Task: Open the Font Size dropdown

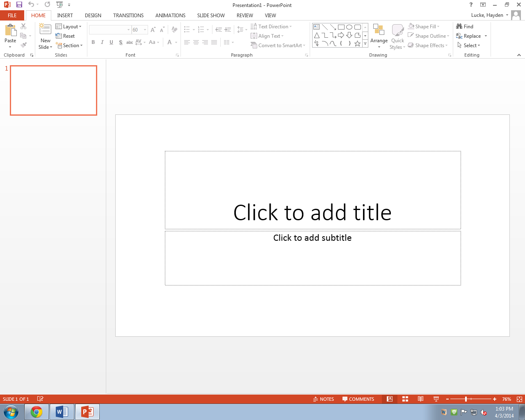Action: (x=145, y=30)
